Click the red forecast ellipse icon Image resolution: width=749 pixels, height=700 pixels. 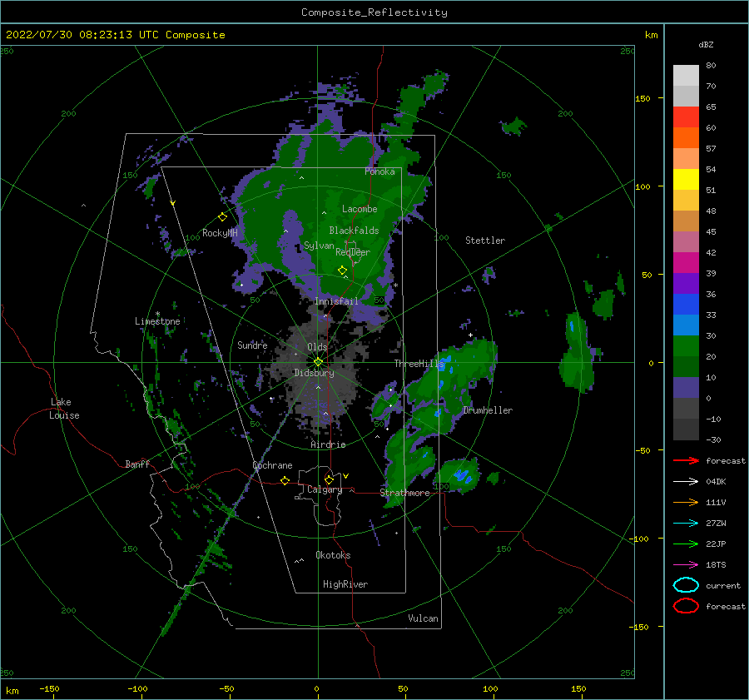click(x=686, y=606)
